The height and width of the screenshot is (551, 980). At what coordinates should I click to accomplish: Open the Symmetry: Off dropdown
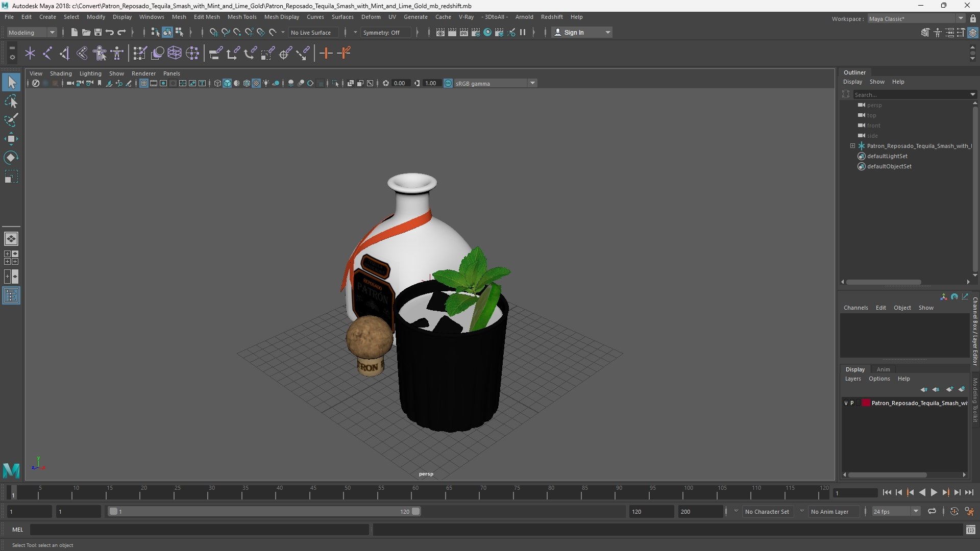tap(385, 32)
